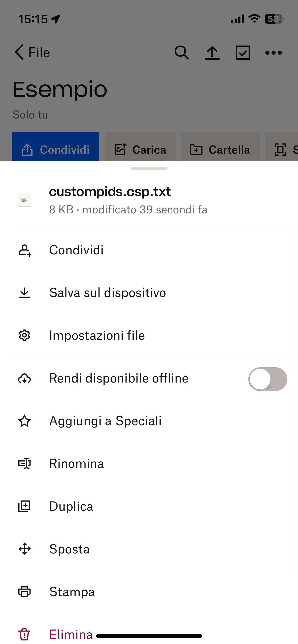Open the three-dots more options menu
Screen dimensions: 298x644
[273, 53]
